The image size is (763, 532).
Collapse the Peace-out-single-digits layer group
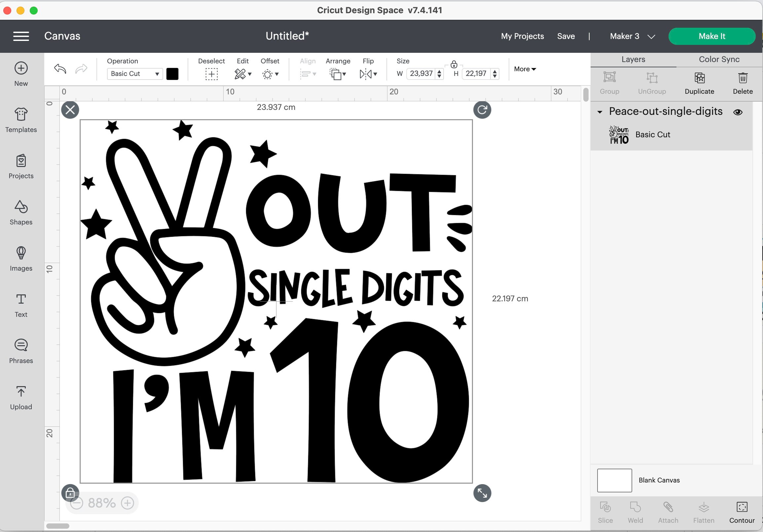(599, 112)
